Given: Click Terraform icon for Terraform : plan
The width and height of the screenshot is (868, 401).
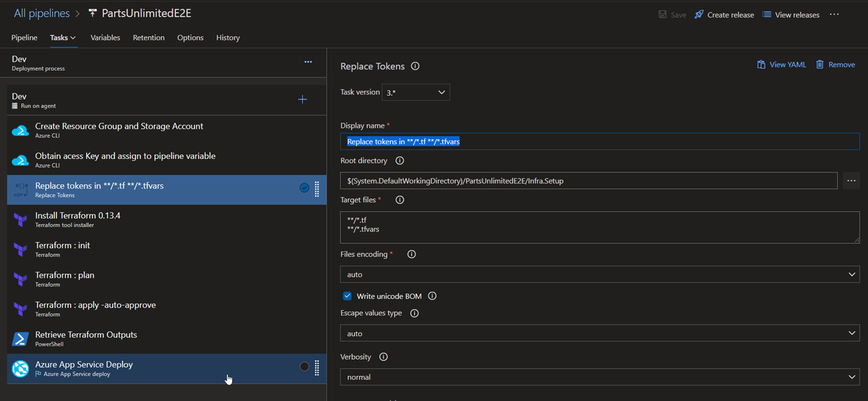Looking at the screenshot, I should (x=20, y=279).
